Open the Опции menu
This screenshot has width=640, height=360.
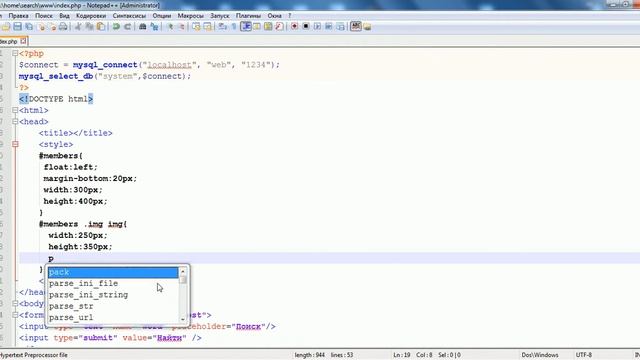[162, 16]
